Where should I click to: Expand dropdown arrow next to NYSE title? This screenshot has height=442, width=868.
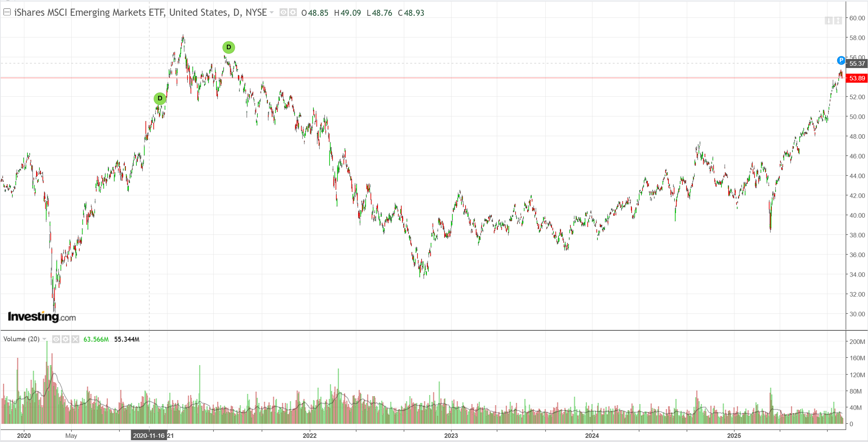click(272, 12)
